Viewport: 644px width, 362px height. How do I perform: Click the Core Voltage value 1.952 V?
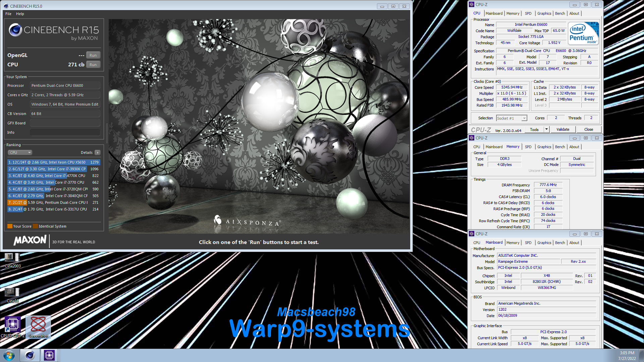(554, 43)
